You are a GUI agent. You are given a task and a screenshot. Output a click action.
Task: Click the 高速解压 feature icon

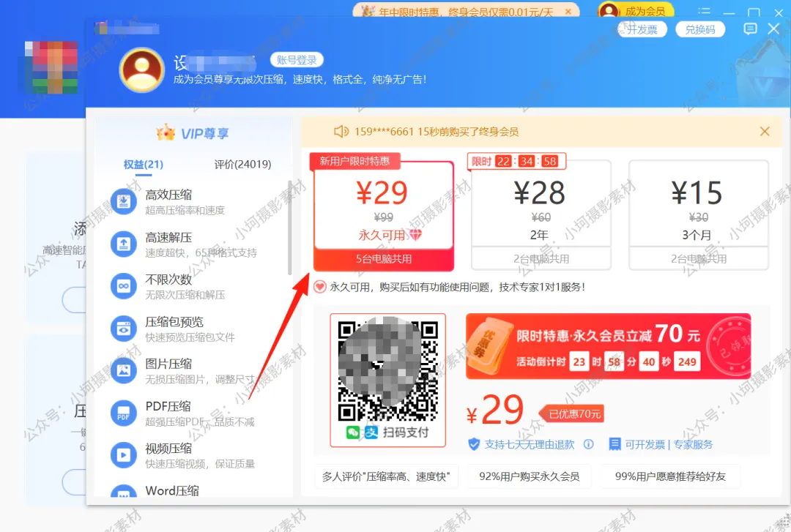tap(124, 244)
